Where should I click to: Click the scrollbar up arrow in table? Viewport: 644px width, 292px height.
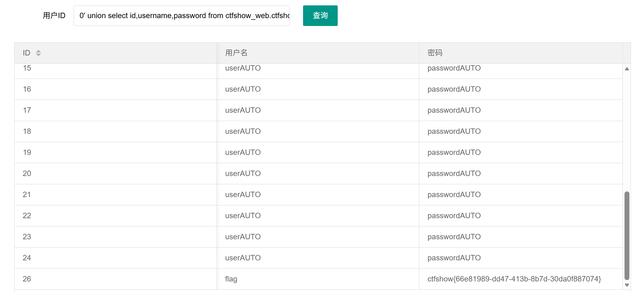click(x=627, y=69)
